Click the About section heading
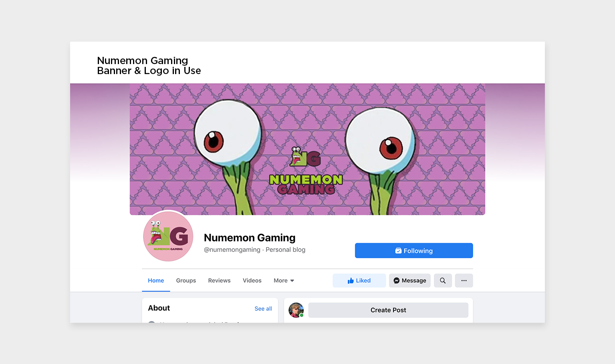 (x=159, y=308)
